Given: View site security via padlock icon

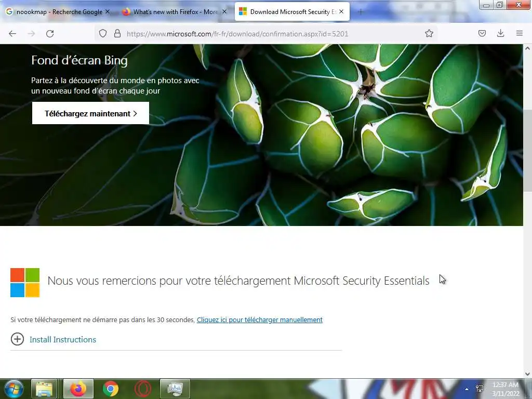Looking at the screenshot, I should [117, 33].
